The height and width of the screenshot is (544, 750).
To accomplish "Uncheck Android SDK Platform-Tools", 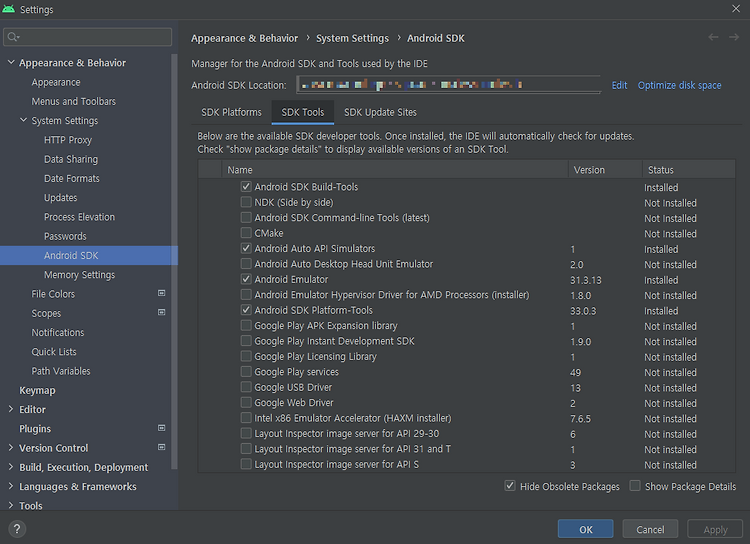I will click(x=246, y=310).
